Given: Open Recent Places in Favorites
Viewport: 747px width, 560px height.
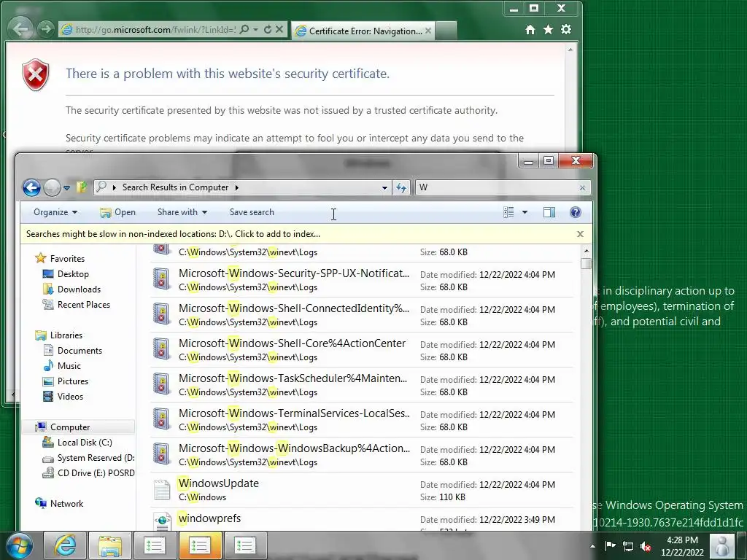Looking at the screenshot, I should [76, 304].
